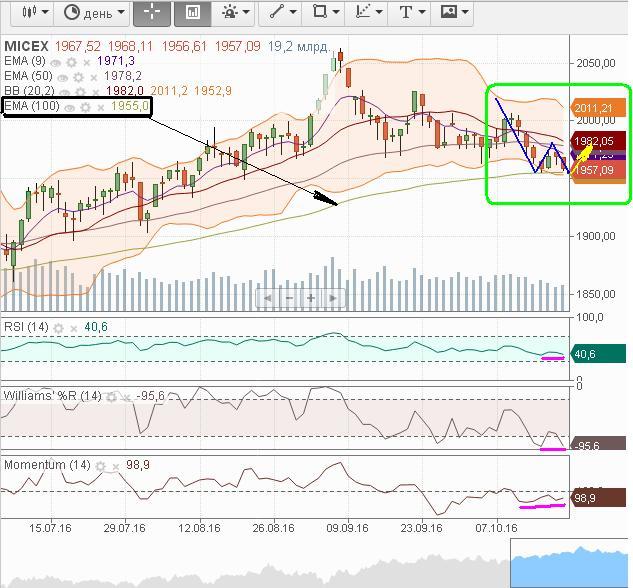Image resolution: width=633 pixels, height=588 pixels.
Task: Remove the EMA (50) indicator
Action: 94,78
